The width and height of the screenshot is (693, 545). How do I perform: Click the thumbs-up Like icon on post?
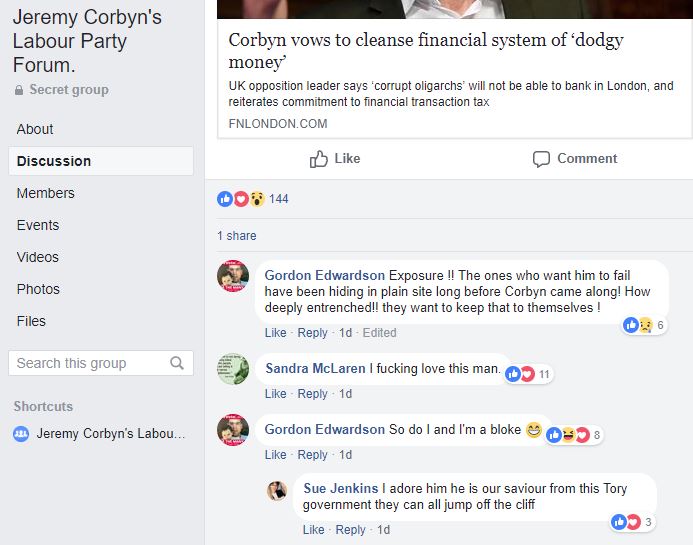point(319,159)
